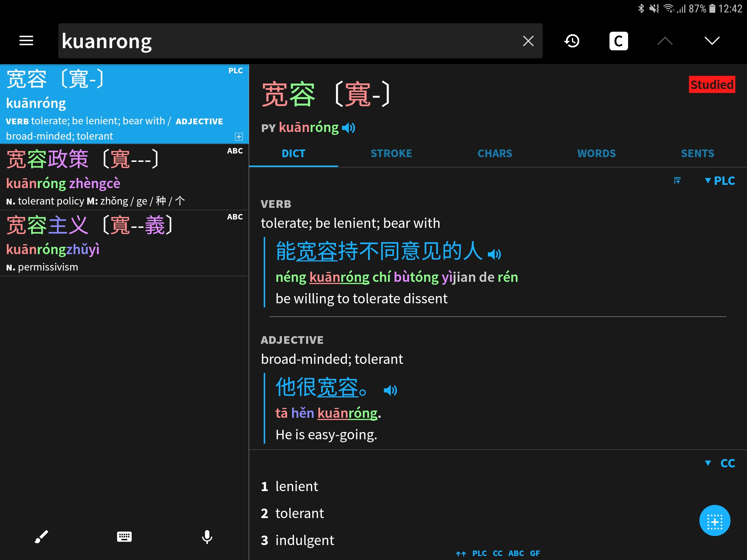
Task: Open the hamburger navigation menu
Action: (x=26, y=41)
